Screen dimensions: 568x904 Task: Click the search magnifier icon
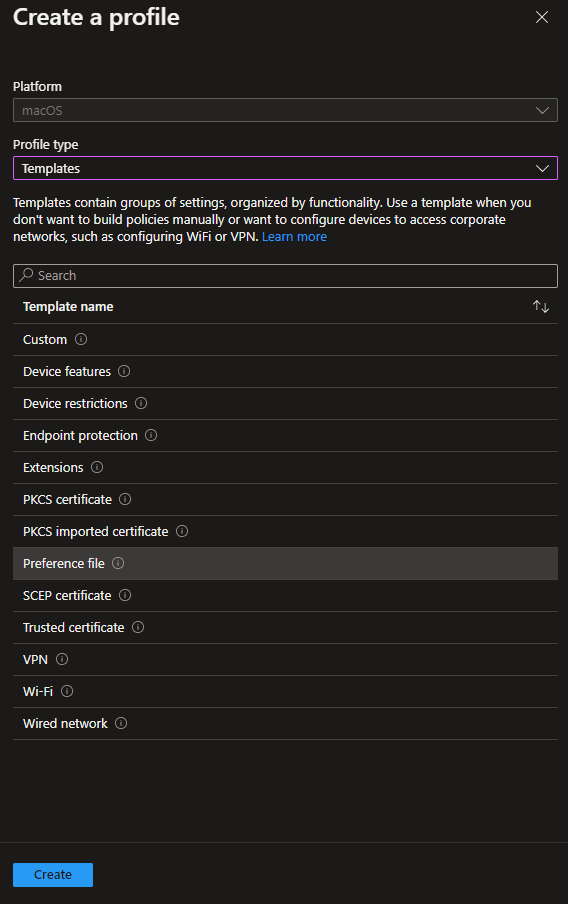(x=26, y=275)
